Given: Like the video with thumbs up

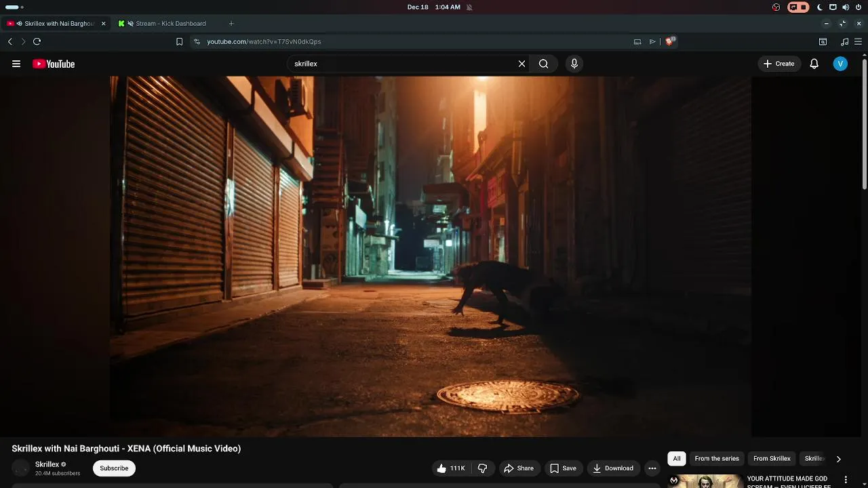Looking at the screenshot, I should click(452, 468).
